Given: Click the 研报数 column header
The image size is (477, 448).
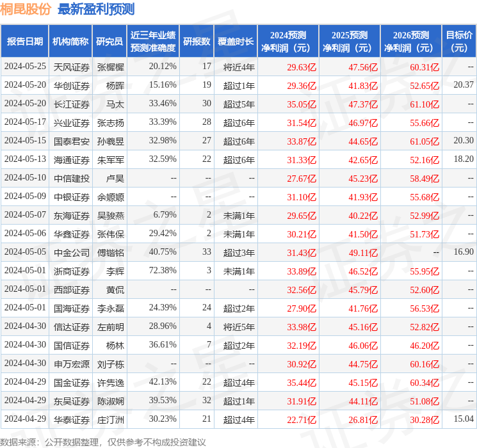Looking at the screenshot, I should click(197, 42).
